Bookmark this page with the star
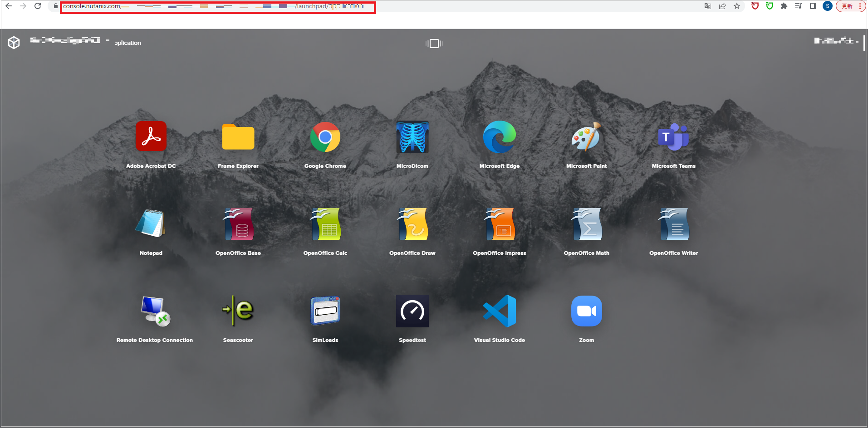Screen dimensions: 868x428 737,6
